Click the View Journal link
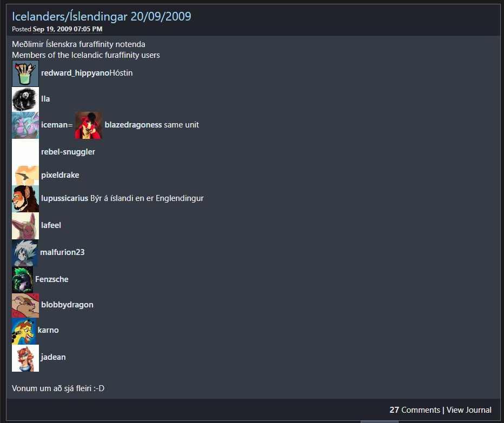This screenshot has height=423, width=504. coord(469,410)
